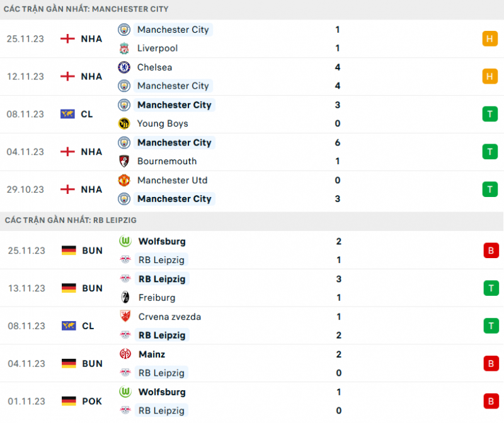
Task: Click the Young Boys club crest
Action: click(124, 123)
